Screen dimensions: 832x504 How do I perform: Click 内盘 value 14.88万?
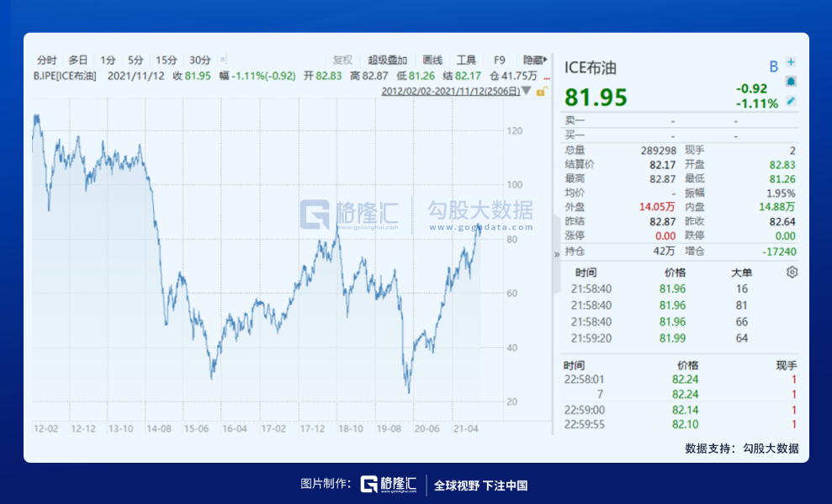(x=776, y=207)
